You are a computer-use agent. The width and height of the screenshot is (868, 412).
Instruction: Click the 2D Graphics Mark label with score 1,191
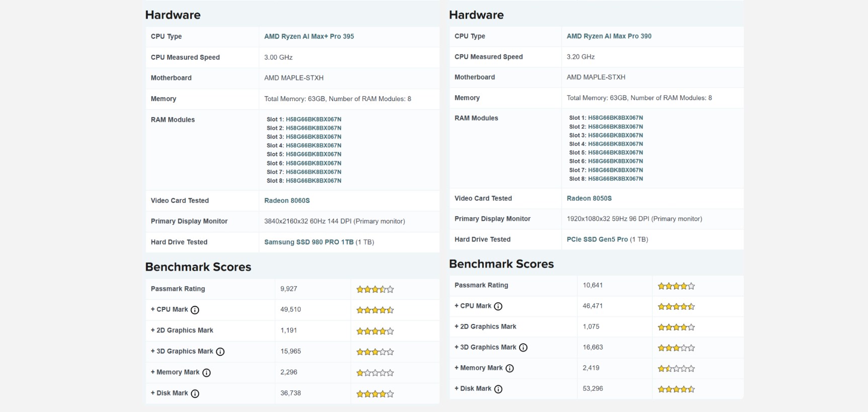pyautogui.click(x=185, y=331)
